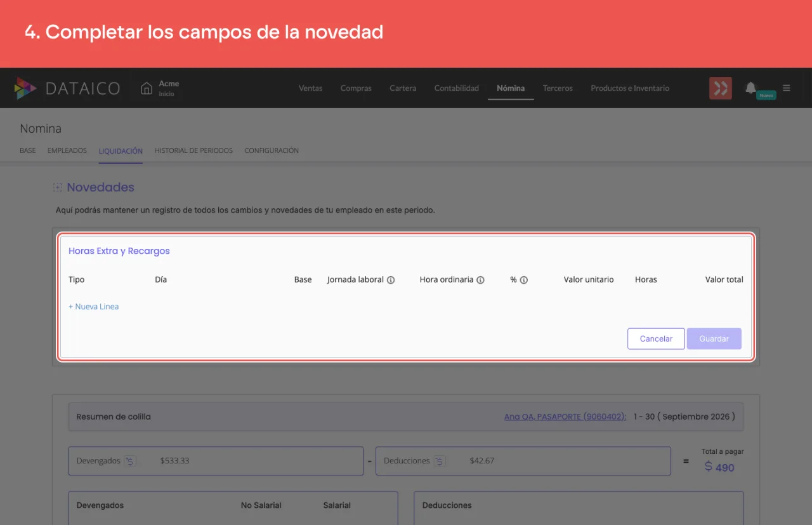Click the Deducciones total field
The width and height of the screenshot is (812, 525).
click(523, 461)
